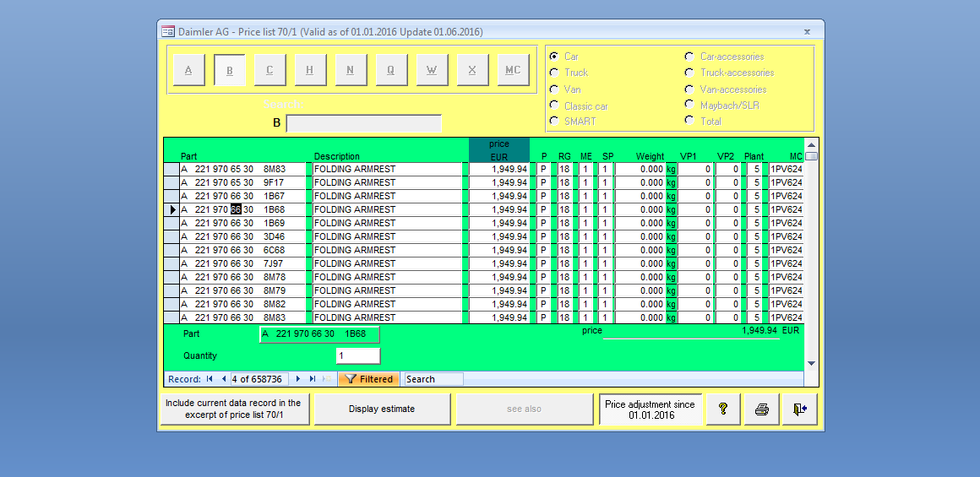Switch to part prefix MC button
This screenshot has height=477, width=980.
click(513, 70)
